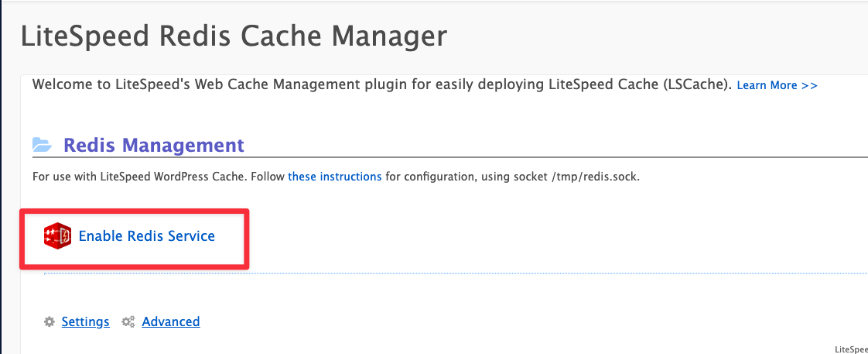The height and width of the screenshot is (354, 868).
Task: Click the welcome text about LSCache
Action: (x=382, y=85)
